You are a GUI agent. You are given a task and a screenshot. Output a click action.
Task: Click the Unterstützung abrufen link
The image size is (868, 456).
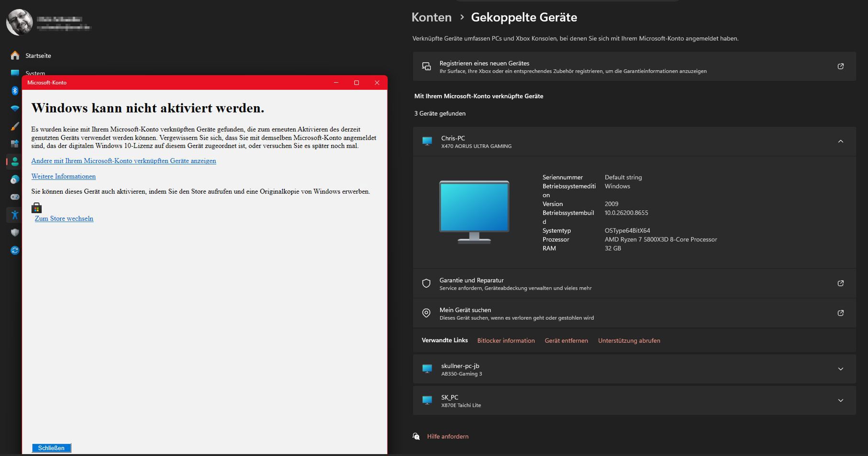coord(629,340)
